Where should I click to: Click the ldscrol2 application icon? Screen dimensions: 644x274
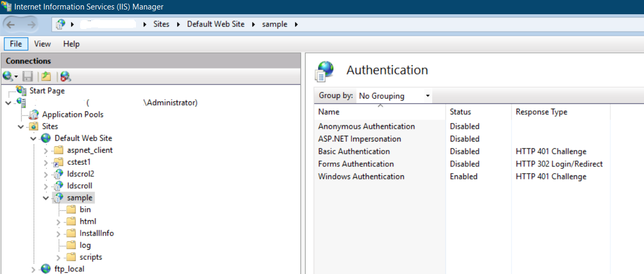click(x=58, y=174)
